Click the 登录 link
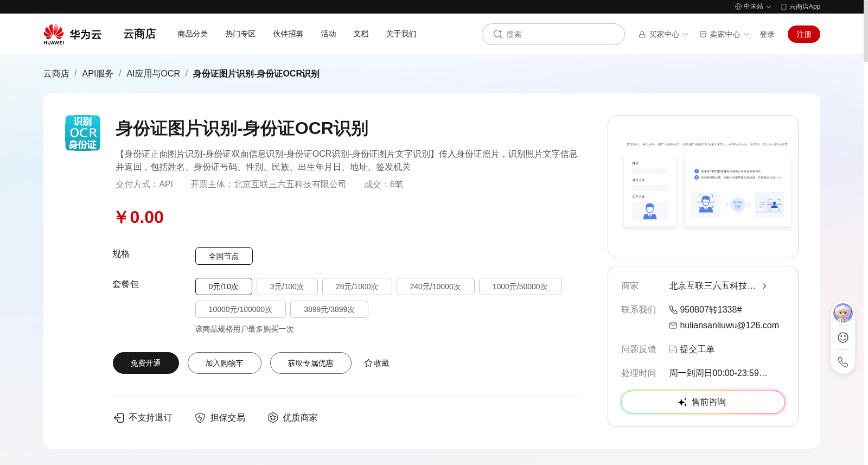Viewport: 868px width, 465px height. point(767,34)
